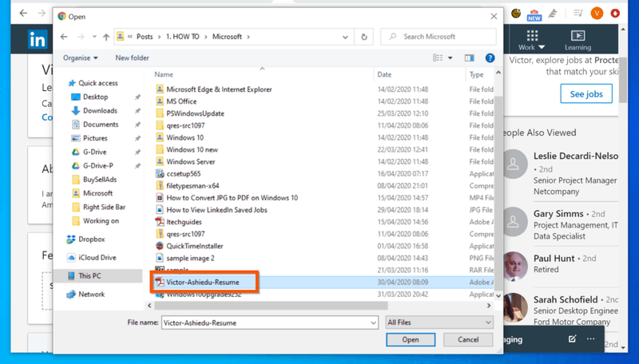Image resolution: width=639 pixels, height=364 pixels.
Task: Select Microsoft Edge & Internet Explorer folder
Action: pos(219,89)
